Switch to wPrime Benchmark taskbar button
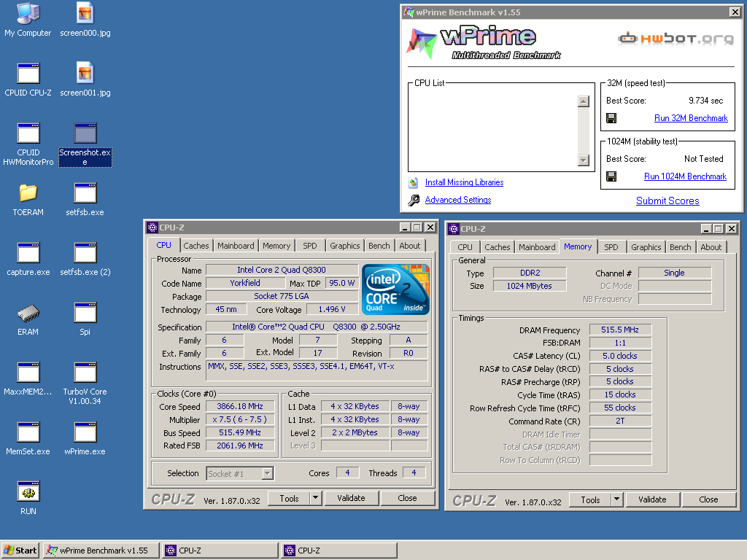 click(101, 551)
